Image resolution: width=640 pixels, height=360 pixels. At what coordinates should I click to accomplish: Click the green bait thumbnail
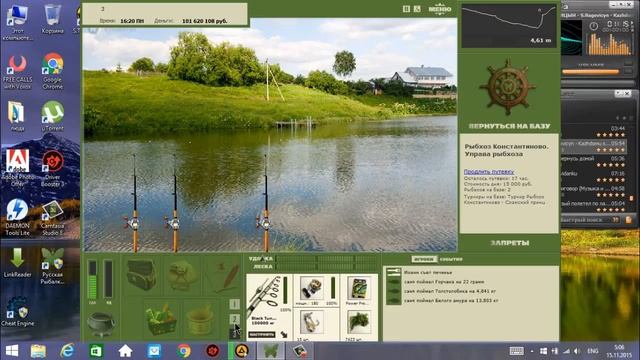point(358,322)
